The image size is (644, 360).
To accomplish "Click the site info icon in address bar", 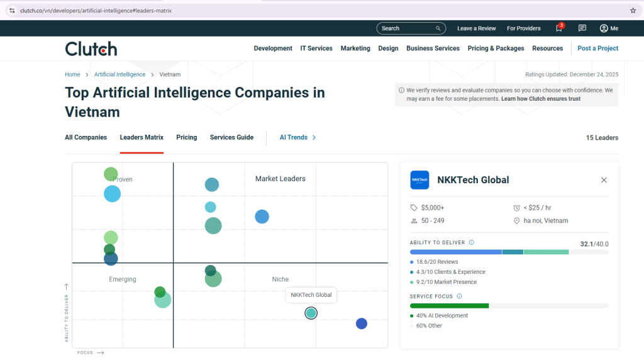I will point(11,11).
